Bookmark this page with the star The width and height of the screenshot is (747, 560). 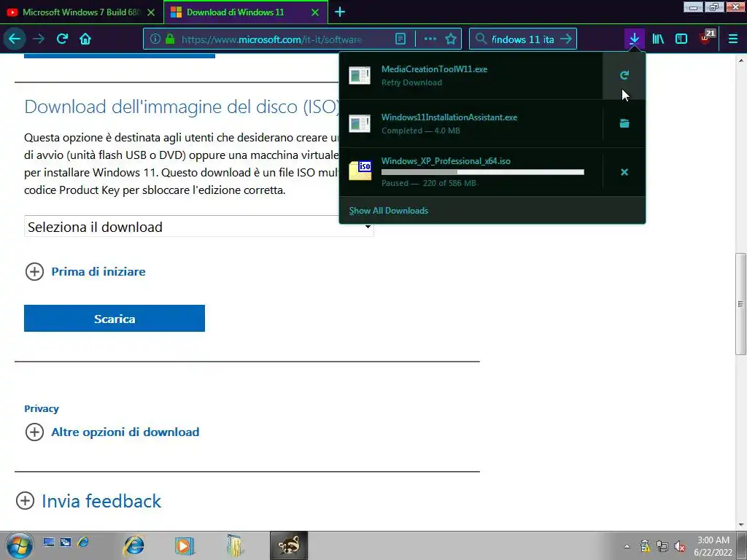click(x=451, y=39)
